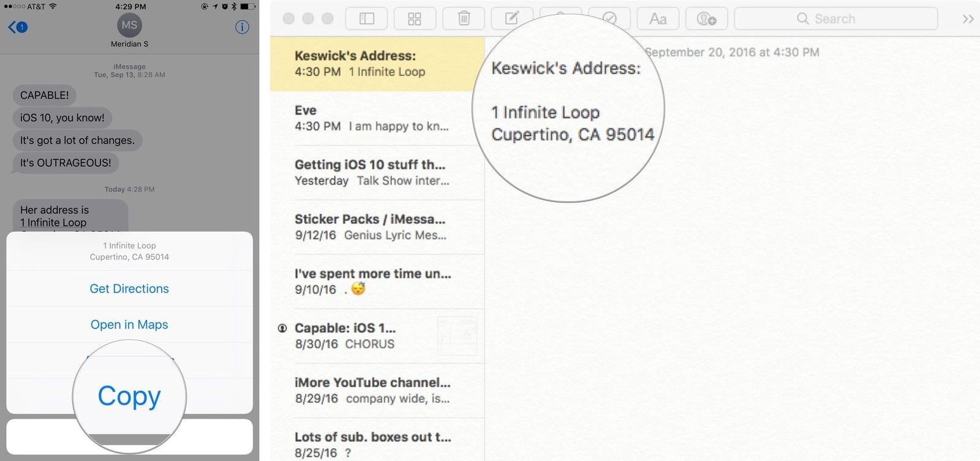This screenshot has height=461, width=980.
Task: Tap the CAPABLE! message bubble
Action: [45, 96]
